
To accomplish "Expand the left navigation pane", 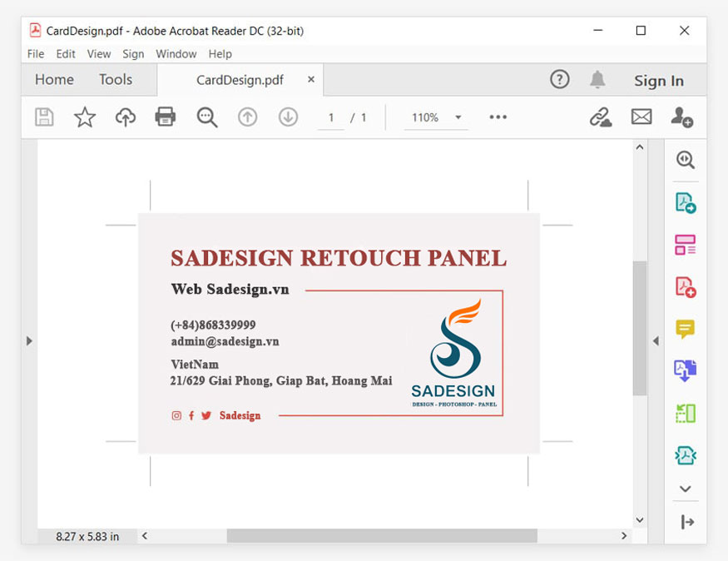I will (x=29, y=341).
